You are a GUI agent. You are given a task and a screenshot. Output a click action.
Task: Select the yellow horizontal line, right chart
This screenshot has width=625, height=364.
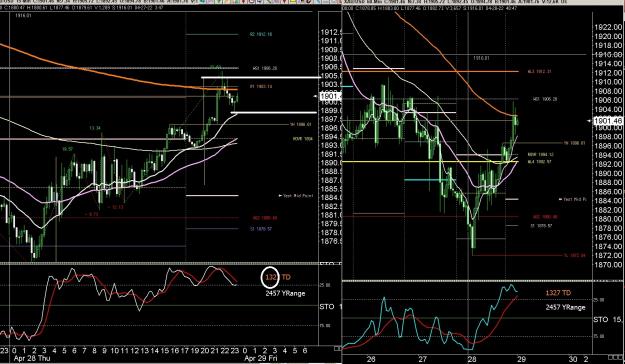click(x=430, y=161)
